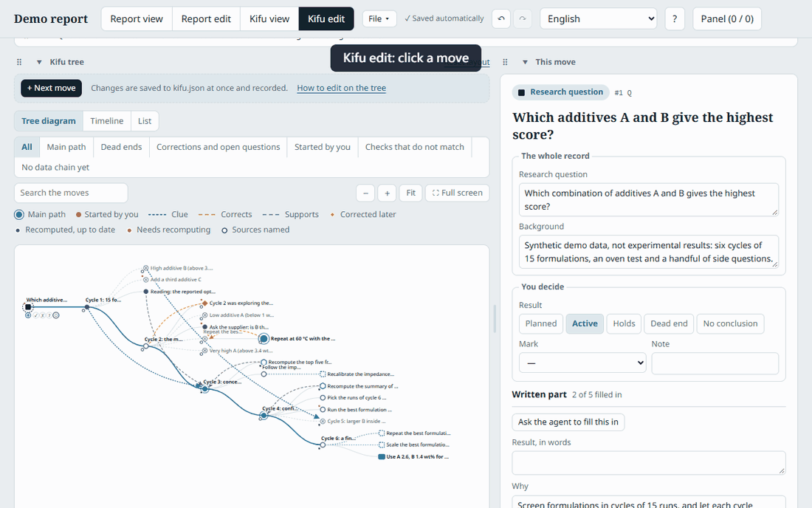Set result to Dead end
The image size is (812, 508).
[669, 323]
